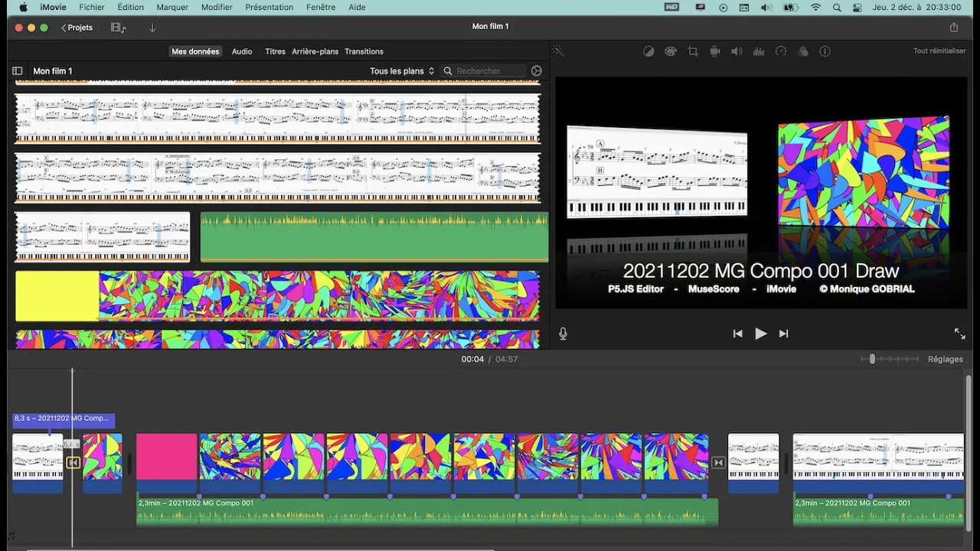This screenshot has width=980, height=551.
Task: Select the green audio clip in media browser
Action: pyautogui.click(x=374, y=237)
